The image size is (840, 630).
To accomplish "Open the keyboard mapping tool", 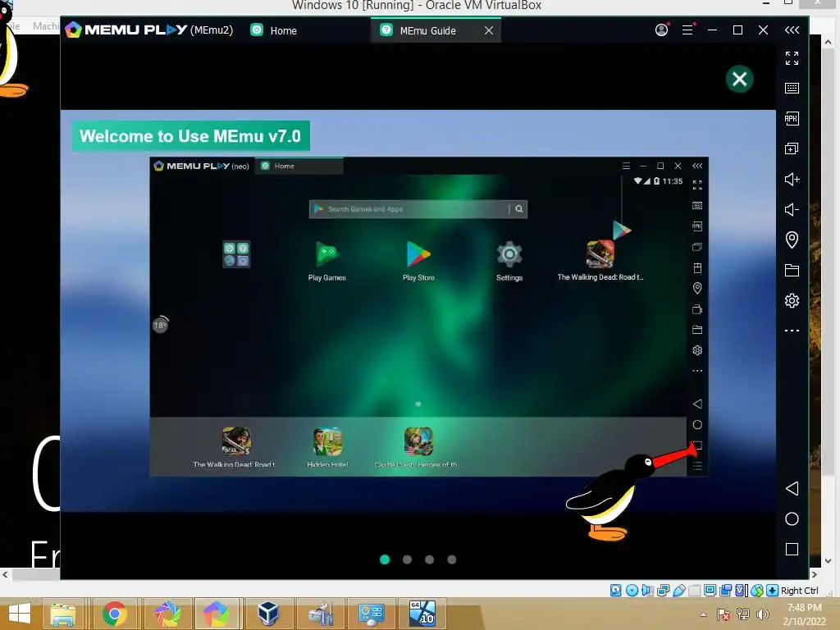I will [792, 88].
